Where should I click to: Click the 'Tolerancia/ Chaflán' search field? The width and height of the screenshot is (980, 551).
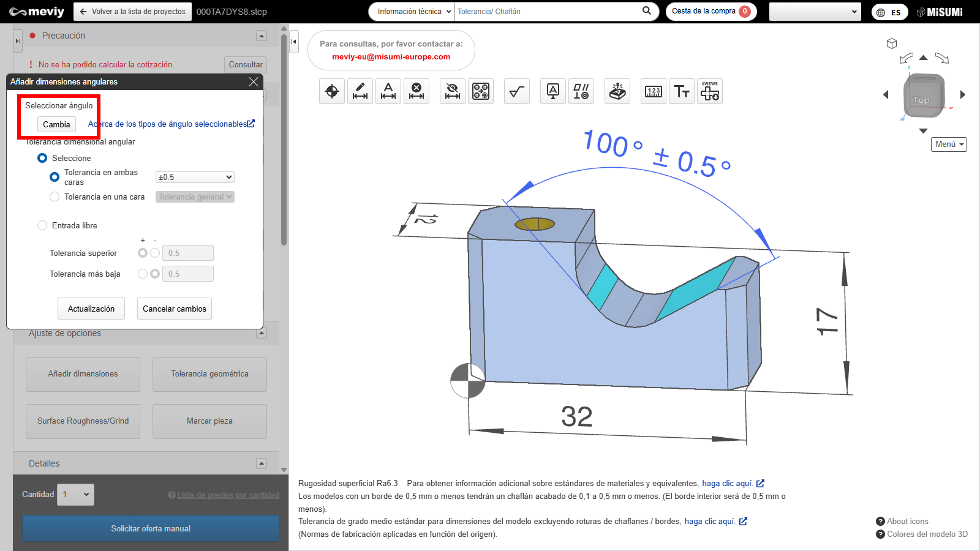(548, 12)
